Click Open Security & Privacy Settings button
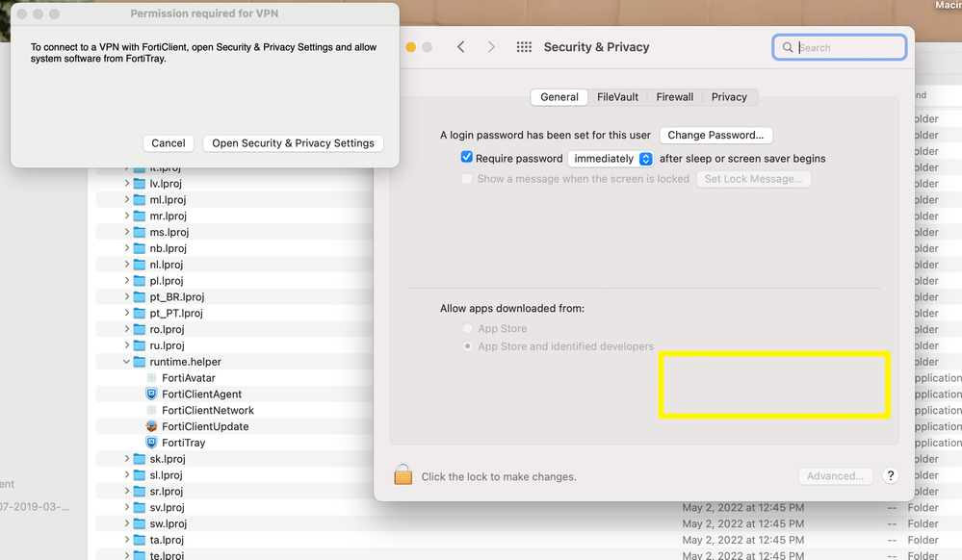This screenshot has height=560, width=962. [293, 143]
